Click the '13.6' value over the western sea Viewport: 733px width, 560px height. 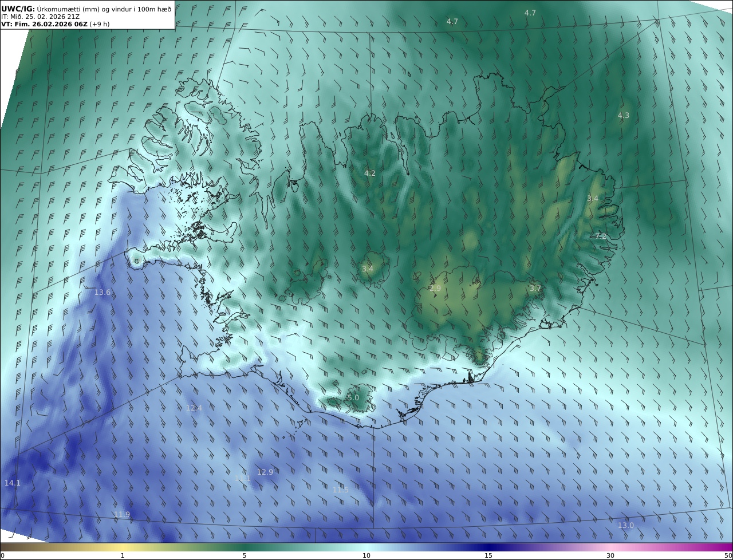(x=103, y=292)
